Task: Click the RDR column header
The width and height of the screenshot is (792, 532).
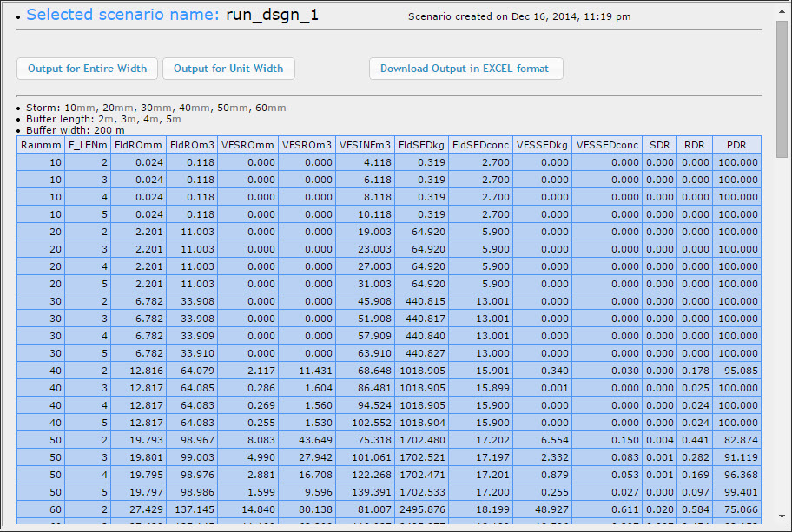Action: tap(695, 145)
